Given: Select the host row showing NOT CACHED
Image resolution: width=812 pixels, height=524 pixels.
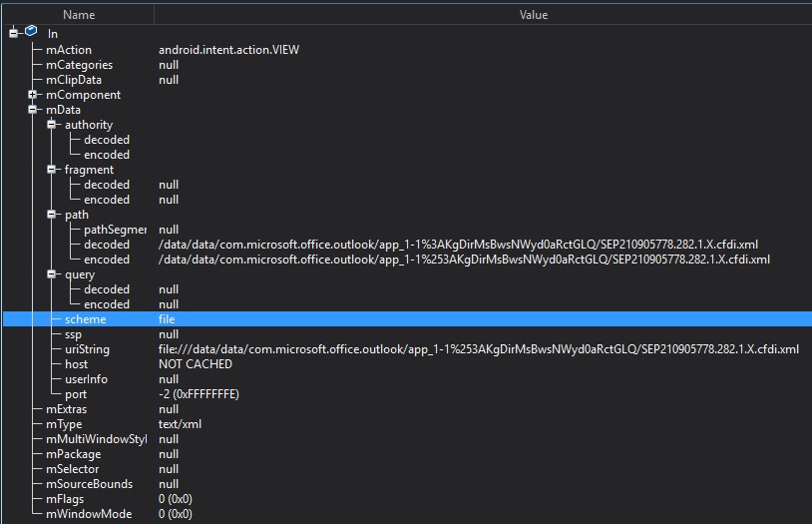Looking at the screenshot, I should pos(76,364).
